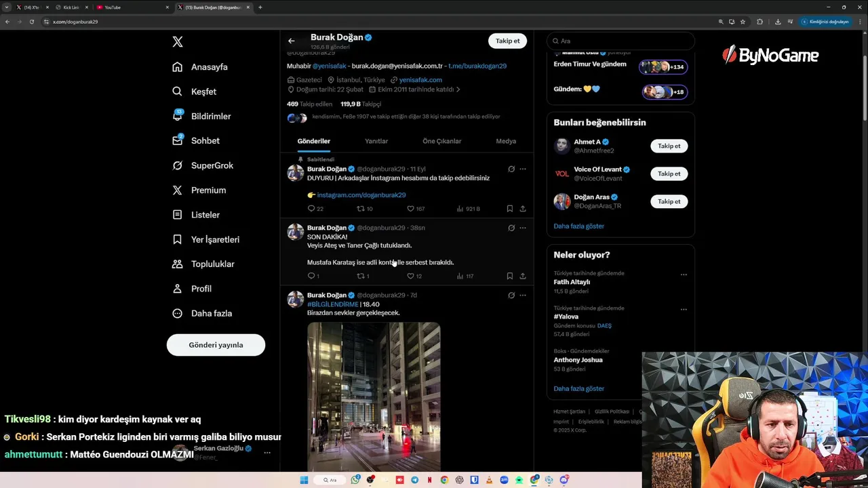868x488 pixels.
Task: Share the DUYURU pinned post
Action: coord(523,209)
